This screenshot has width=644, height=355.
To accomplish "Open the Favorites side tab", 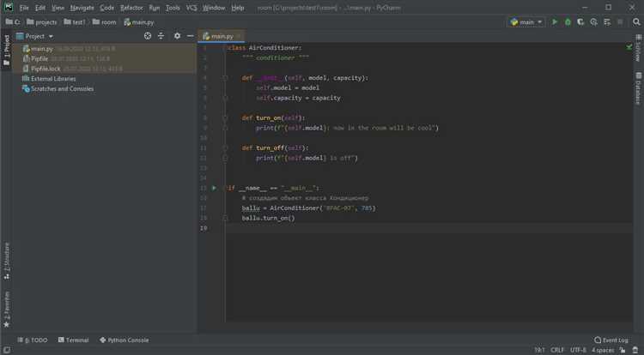I will (6, 310).
